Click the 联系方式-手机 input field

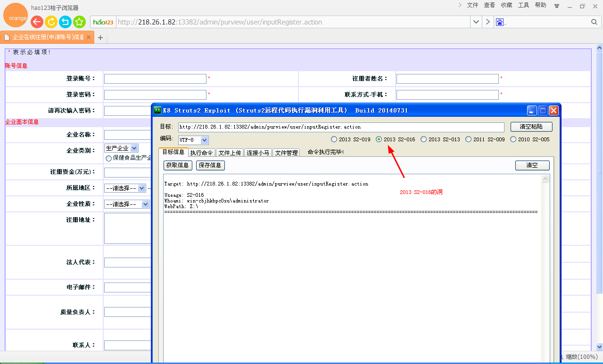(447, 95)
